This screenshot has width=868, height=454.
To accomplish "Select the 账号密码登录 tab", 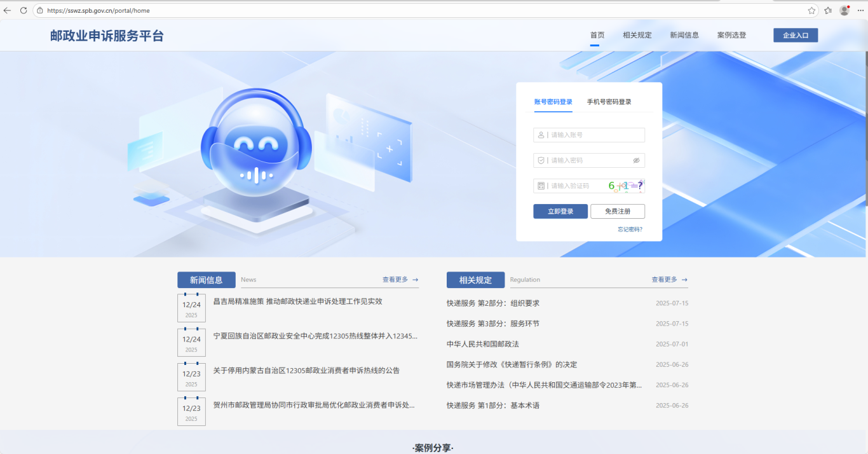I will pyautogui.click(x=553, y=102).
